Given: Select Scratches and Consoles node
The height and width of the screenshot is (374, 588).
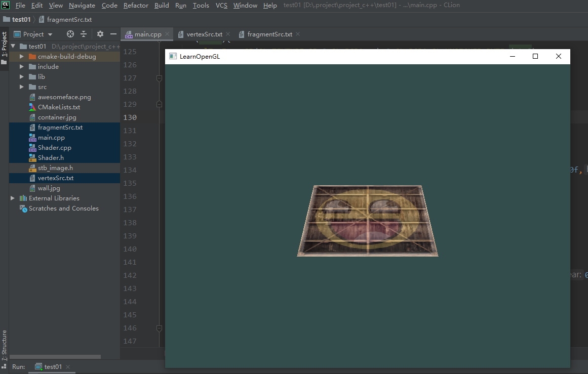Looking at the screenshot, I should 63,209.
